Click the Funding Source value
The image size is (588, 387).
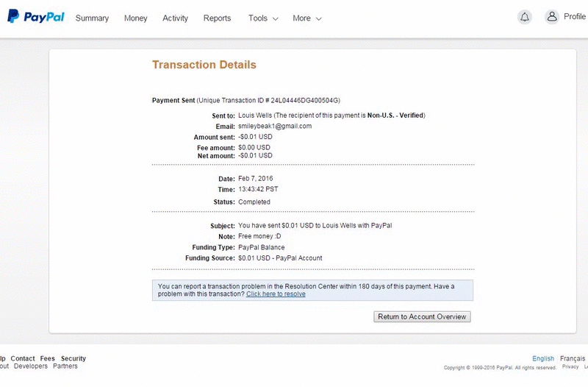[x=280, y=258]
